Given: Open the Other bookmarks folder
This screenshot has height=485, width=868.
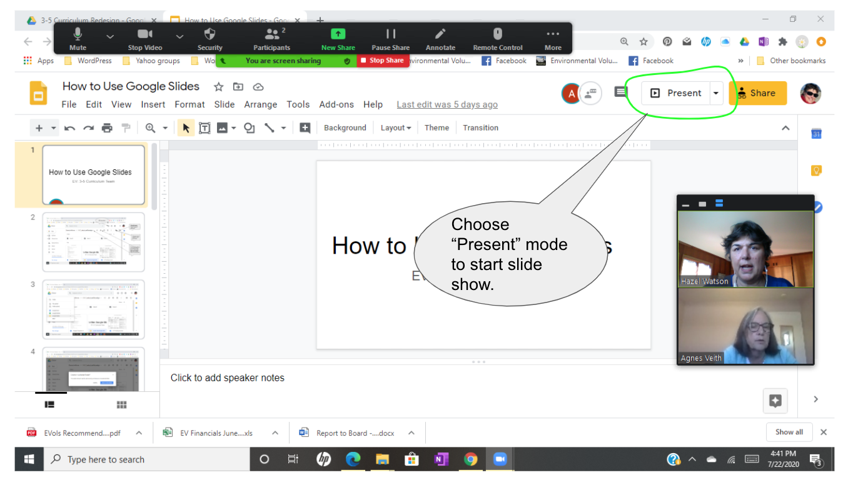Looking at the screenshot, I should (791, 61).
